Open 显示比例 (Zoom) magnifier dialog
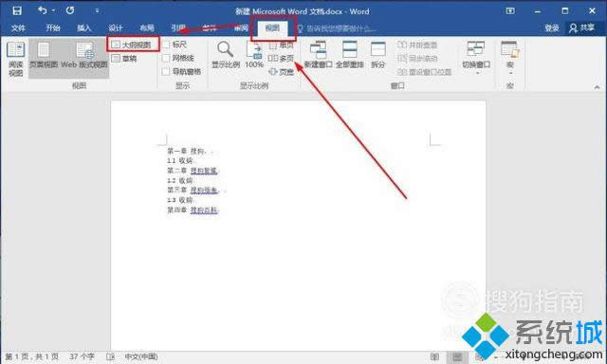This screenshot has width=607, height=364. (x=226, y=55)
